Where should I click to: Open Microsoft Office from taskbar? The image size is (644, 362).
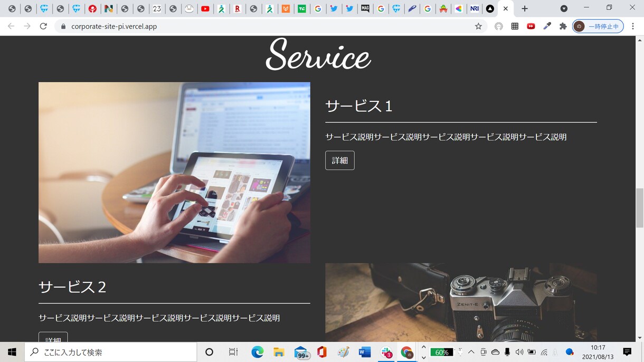tap(322, 352)
